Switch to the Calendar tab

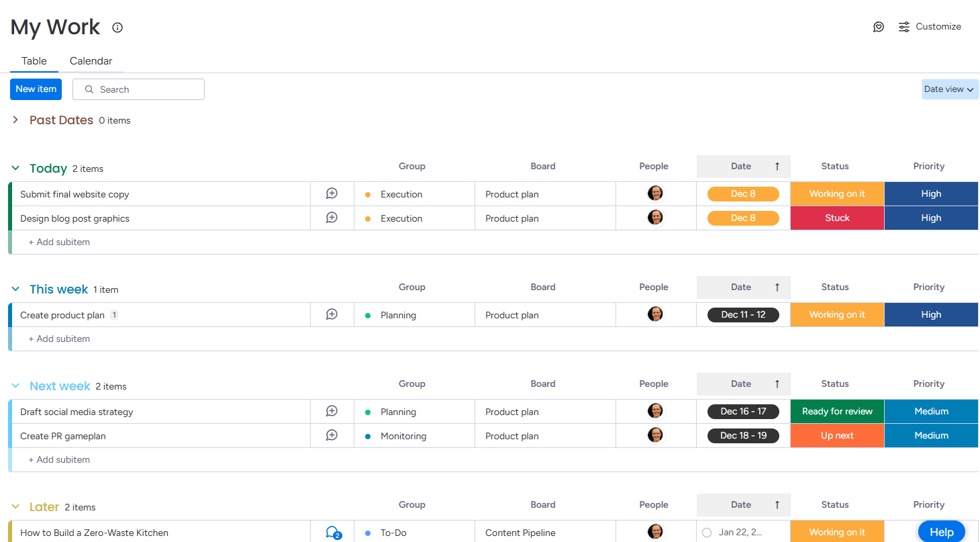91,60
